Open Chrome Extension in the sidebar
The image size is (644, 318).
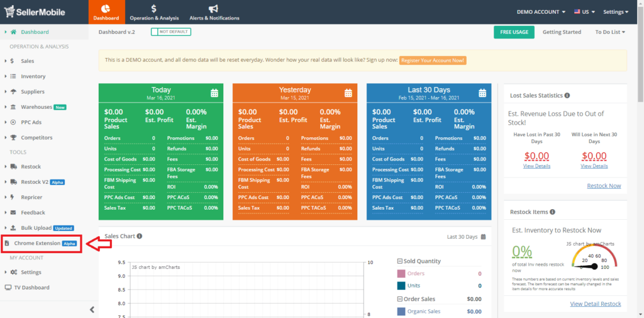click(x=37, y=244)
